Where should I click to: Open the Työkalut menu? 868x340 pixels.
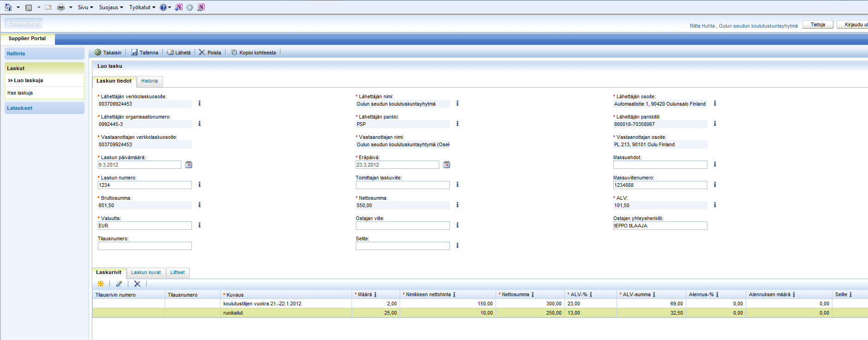pyautogui.click(x=142, y=7)
